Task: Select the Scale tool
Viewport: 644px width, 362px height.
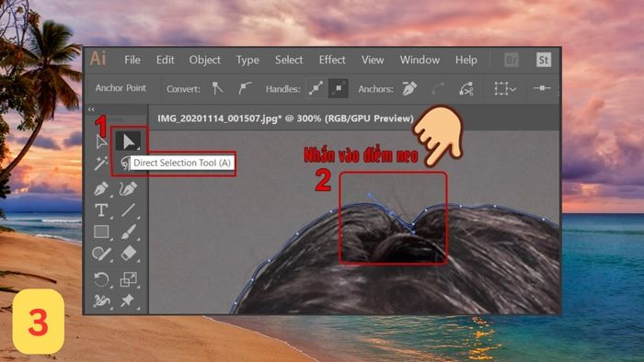Action: (x=128, y=279)
